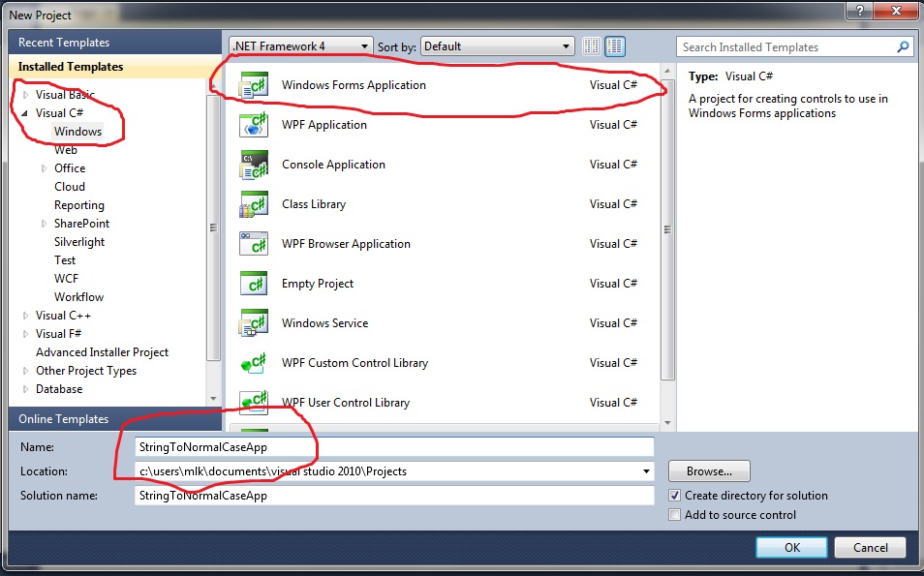
Task: Click the WPF Browser Application icon
Action: pos(254,244)
